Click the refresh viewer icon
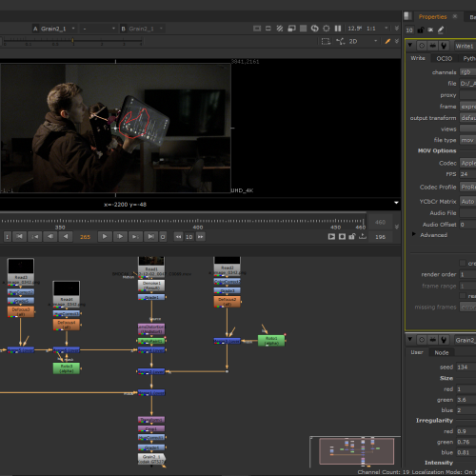 click(x=314, y=29)
